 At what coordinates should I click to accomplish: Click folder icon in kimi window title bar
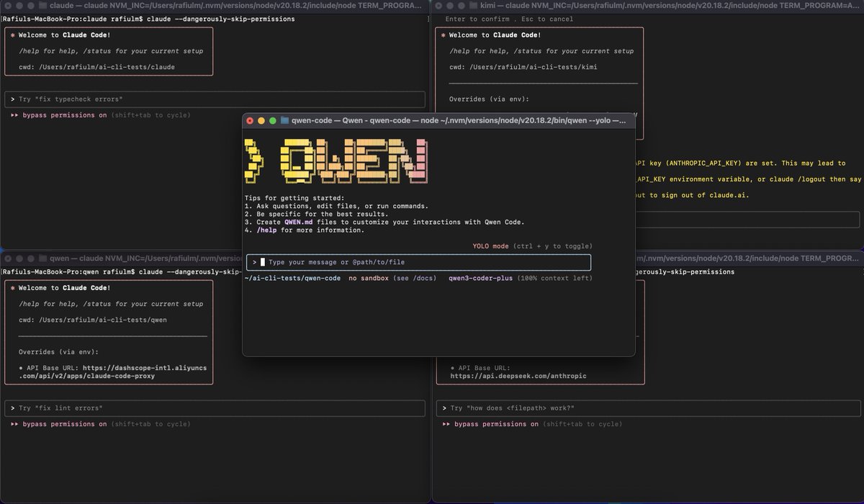(x=472, y=5)
